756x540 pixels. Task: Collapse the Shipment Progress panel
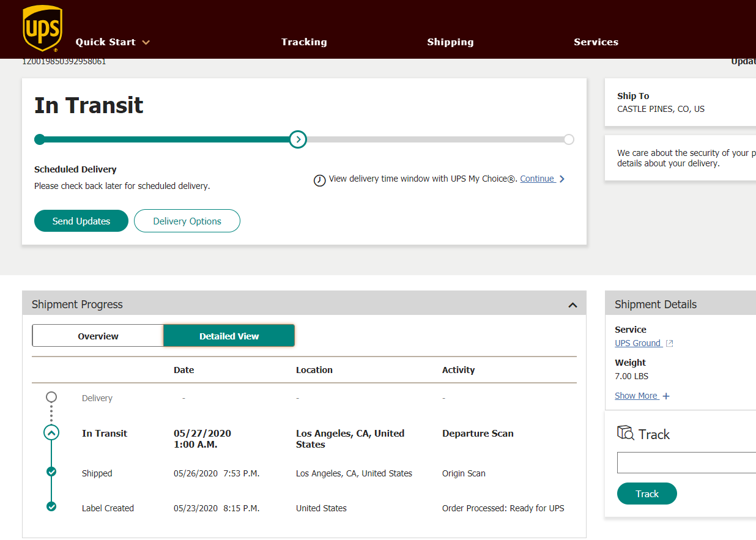[573, 305]
